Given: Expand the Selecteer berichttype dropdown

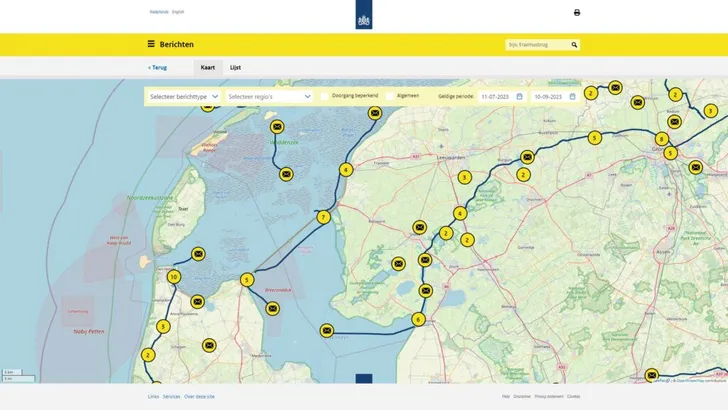Looking at the screenshot, I should [x=183, y=97].
